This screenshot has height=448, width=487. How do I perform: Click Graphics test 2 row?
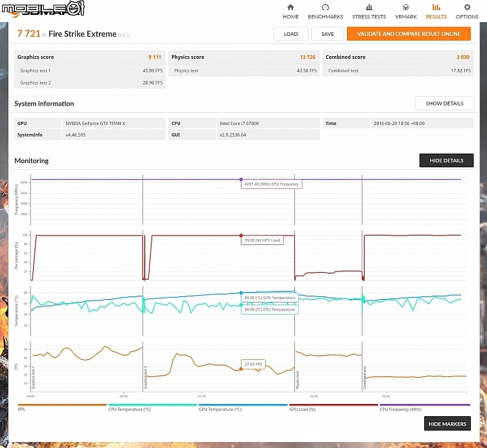[x=90, y=83]
